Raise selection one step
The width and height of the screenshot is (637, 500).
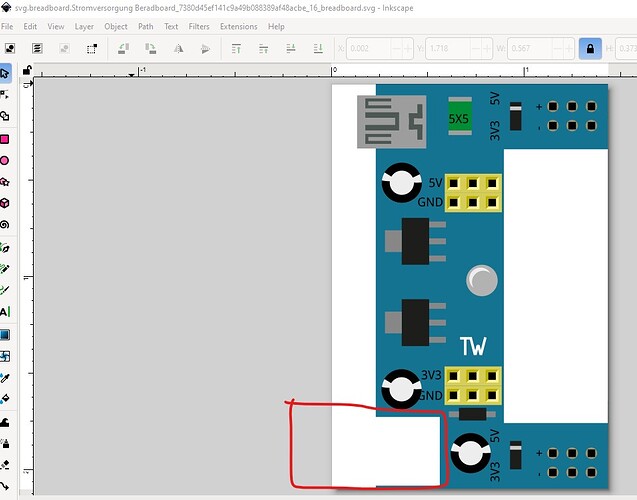(x=264, y=48)
